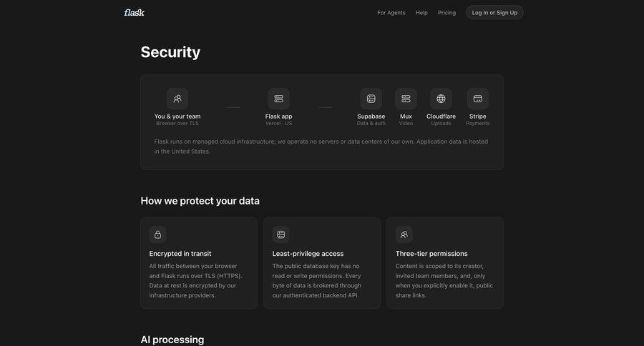The image size is (644, 346).
Task: Click the You & your team people icon
Action: tap(177, 99)
